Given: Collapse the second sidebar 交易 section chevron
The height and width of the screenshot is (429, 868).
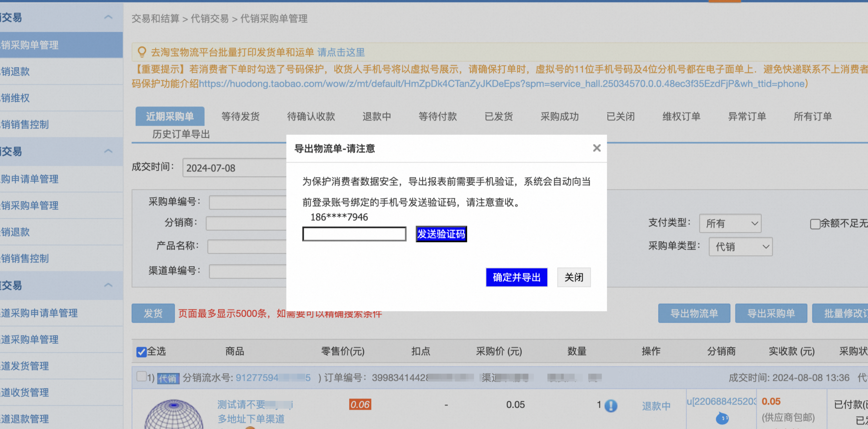Looking at the screenshot, I should tap(108, 151).
